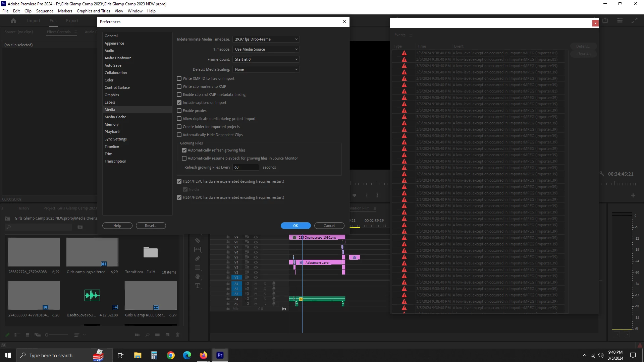Open the Frame Count dropdown
Screen dimensions: 644x362
(266, 59)
